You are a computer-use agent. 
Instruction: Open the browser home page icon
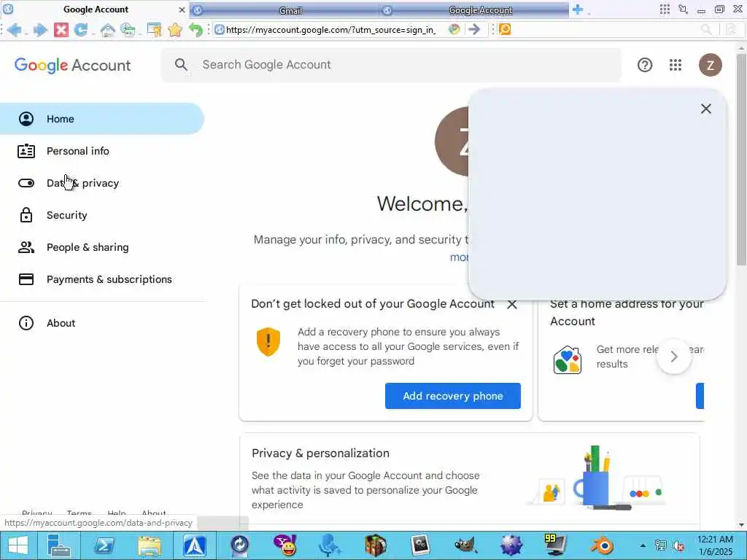(108, 29)
